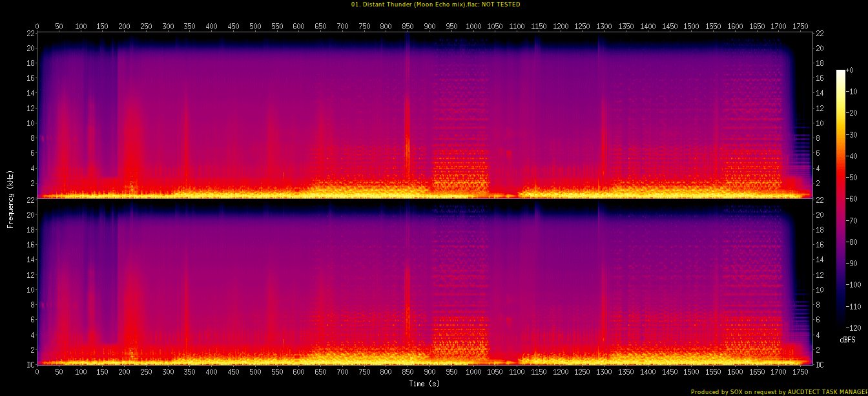Click the "dBFS" label below the color scale

coord(847,339)
